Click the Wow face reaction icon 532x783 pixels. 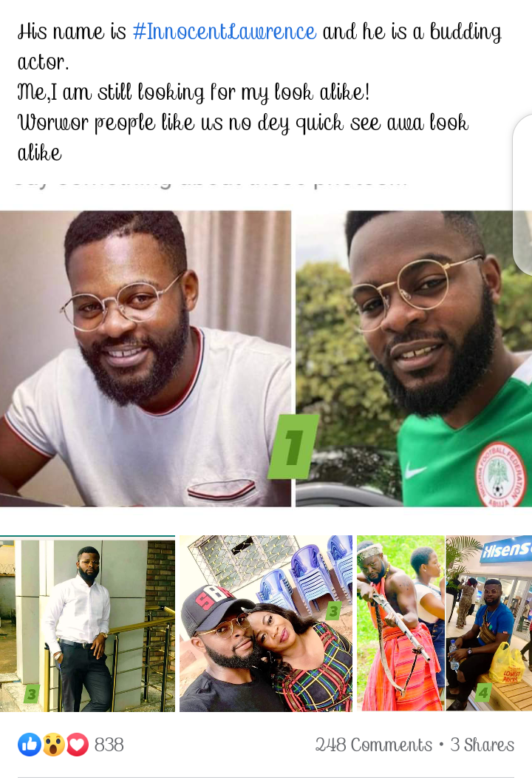tap(54, 745)
